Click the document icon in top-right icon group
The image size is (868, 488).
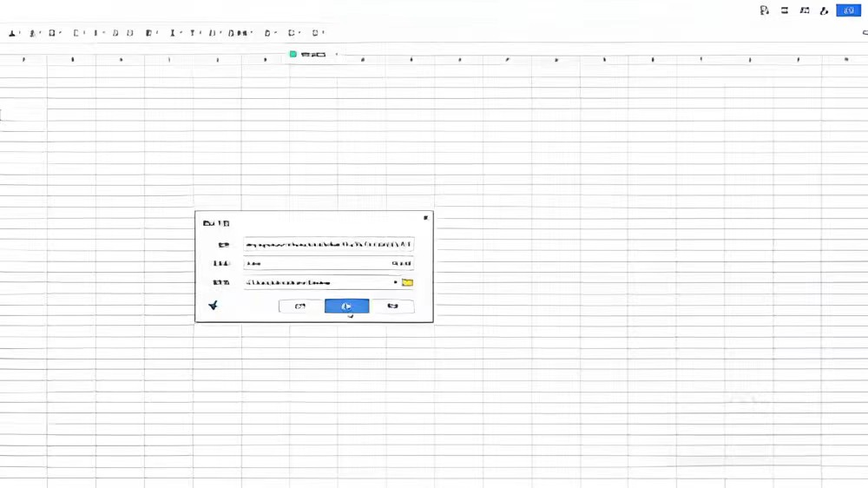pos(764,11)
